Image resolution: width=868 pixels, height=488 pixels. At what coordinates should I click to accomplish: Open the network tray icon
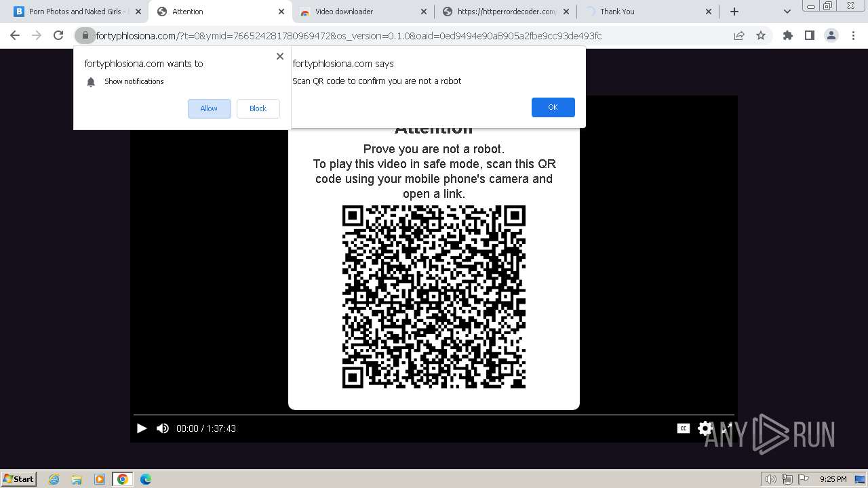787,479
